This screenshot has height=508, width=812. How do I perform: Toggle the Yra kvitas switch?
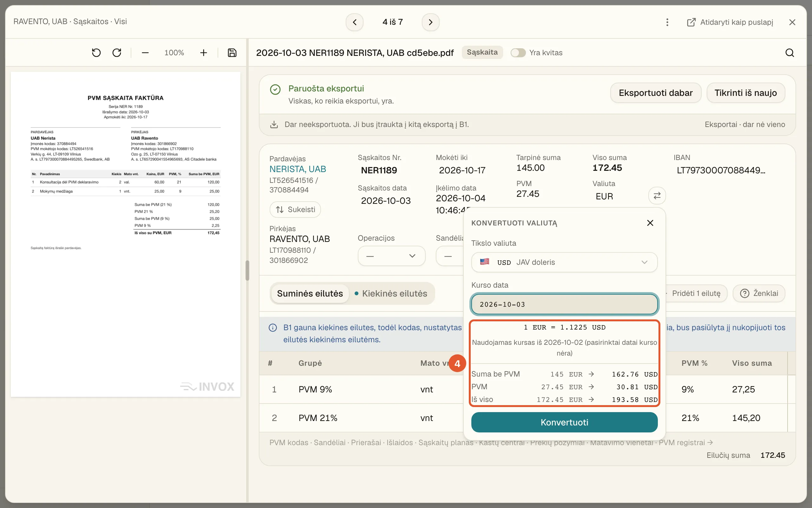pos(518,53)
